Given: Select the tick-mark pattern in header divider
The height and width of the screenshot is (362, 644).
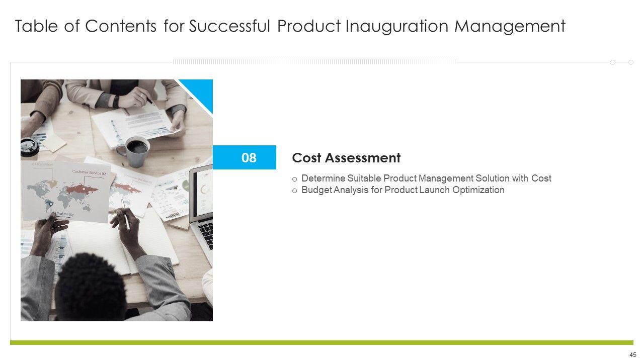Looking at the screenshot, I should tap(314, 62).
